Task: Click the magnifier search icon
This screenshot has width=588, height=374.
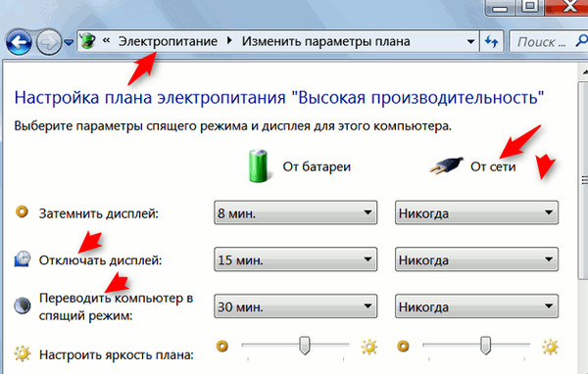Action: coord(582,41)
